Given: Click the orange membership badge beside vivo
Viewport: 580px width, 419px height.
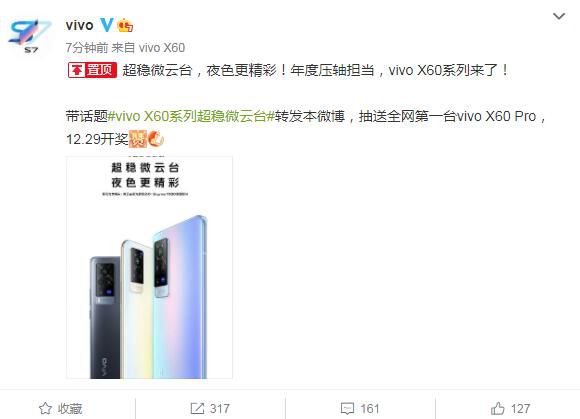Looking at the screenshot, I should click(125, 26).
